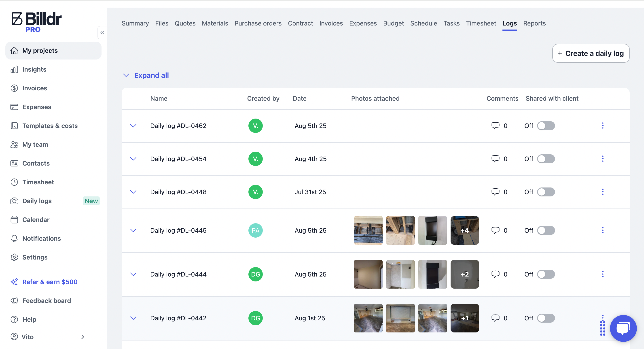Open the +2 photos thumbnail in #DL-0444
The image size is (644, 349).
(464, 274)
